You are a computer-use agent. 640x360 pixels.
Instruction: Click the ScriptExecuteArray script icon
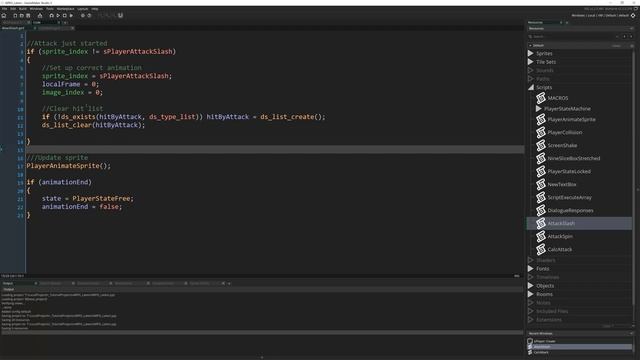[x=541, y=198]
